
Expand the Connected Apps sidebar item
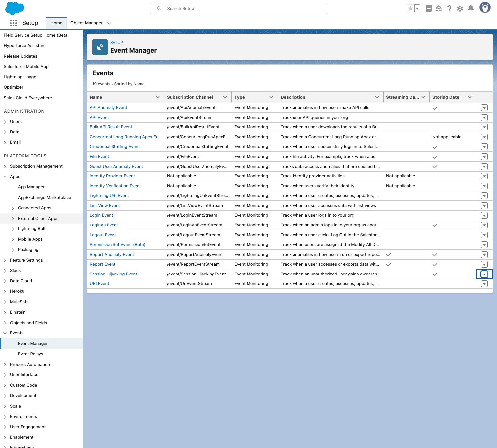[x=13, y=208]
